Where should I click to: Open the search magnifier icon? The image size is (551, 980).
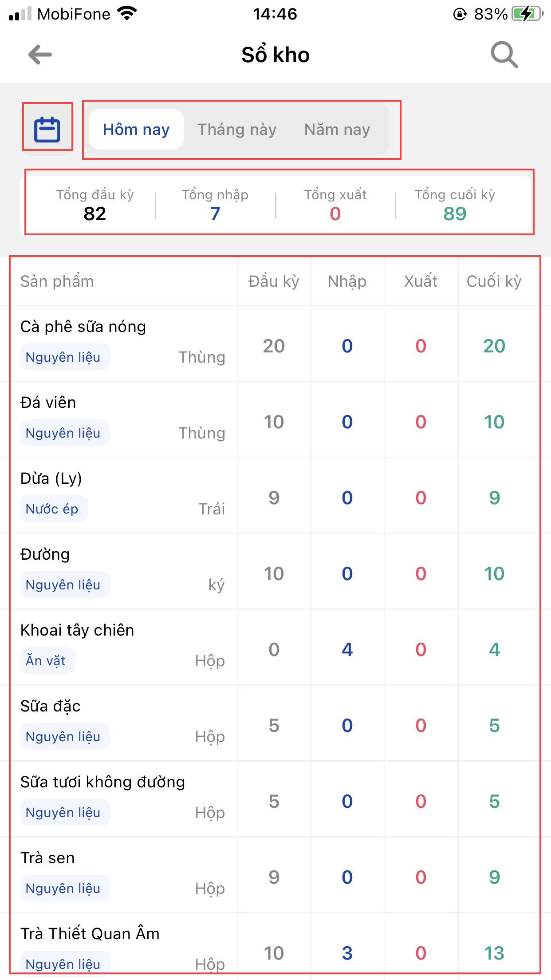(x=504, y=55)
